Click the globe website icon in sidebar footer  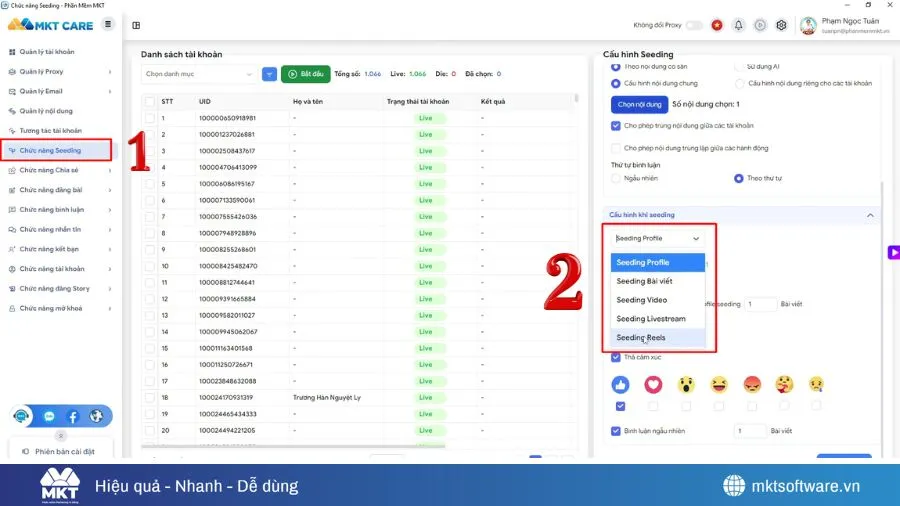(96, 416)
